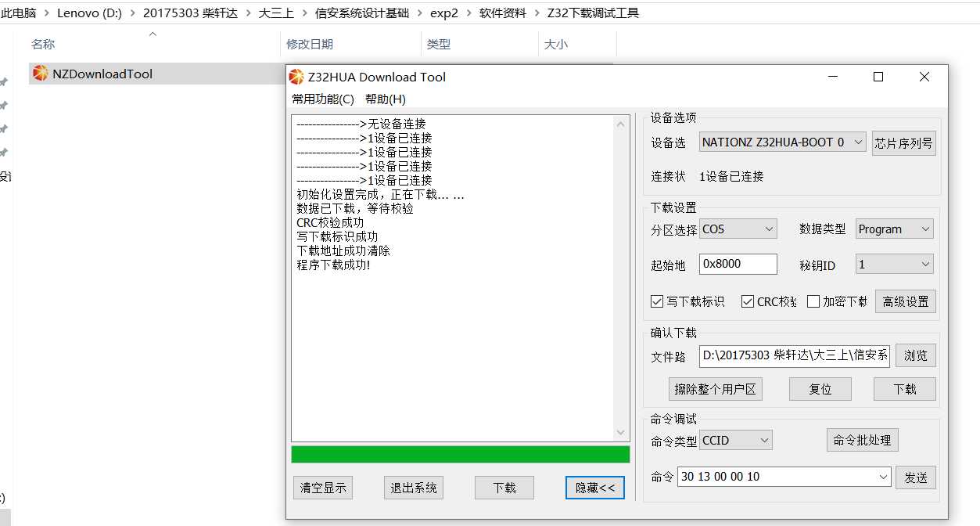Expand the breadcrumb arrow after Lenovo (D:)
Image resolution: width=980 pixels, height=526 pixels.
(x=132, y=13)
